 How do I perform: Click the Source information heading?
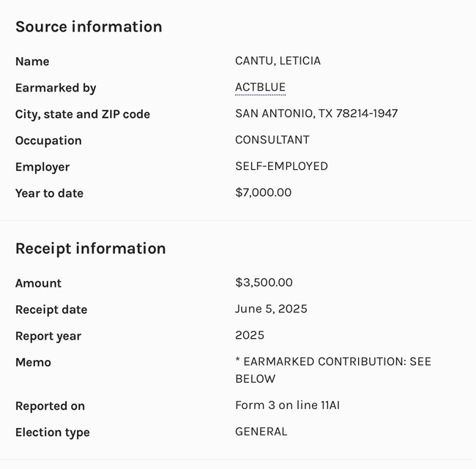click(89, 27)
